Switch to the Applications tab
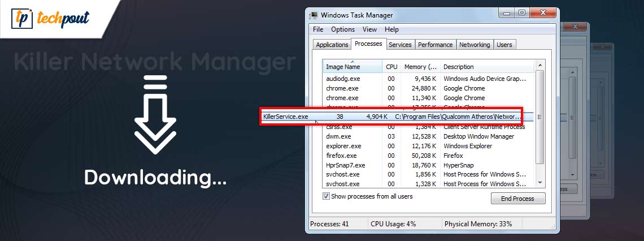 332,45
